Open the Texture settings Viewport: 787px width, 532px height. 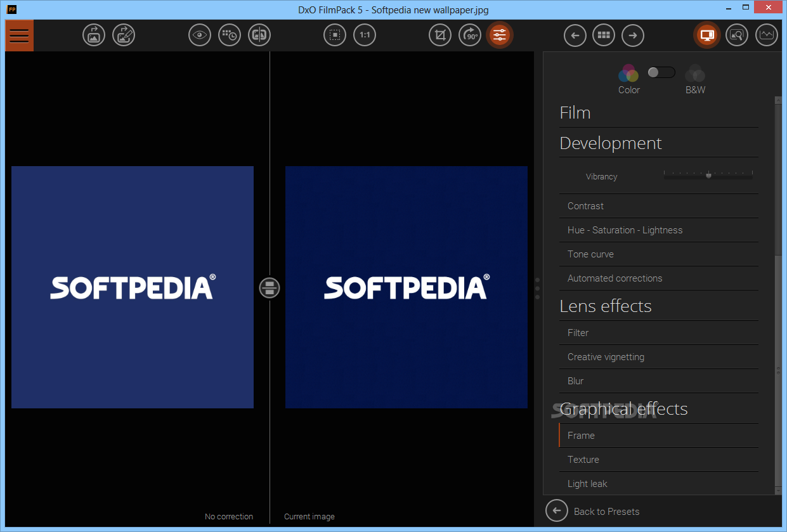[x=659, y=460]
